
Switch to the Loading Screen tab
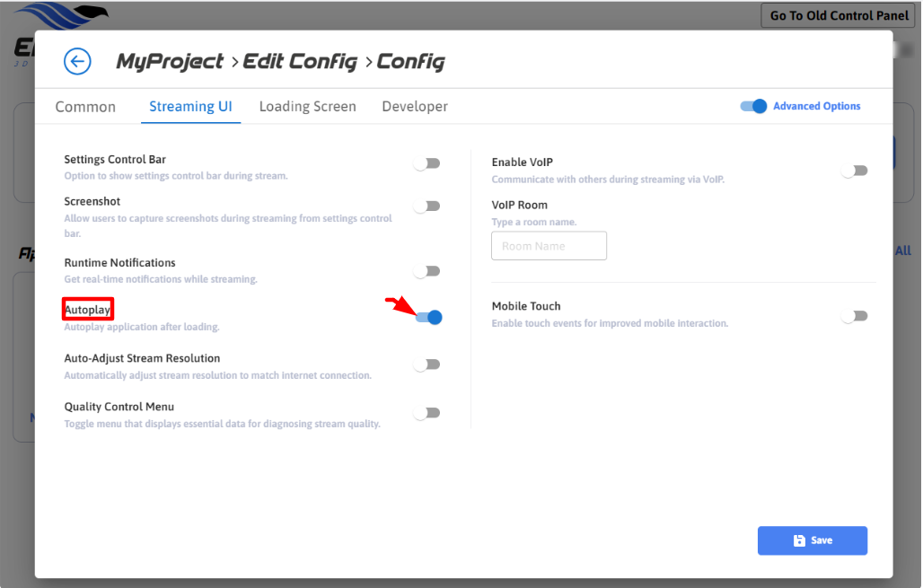(307, 107)
